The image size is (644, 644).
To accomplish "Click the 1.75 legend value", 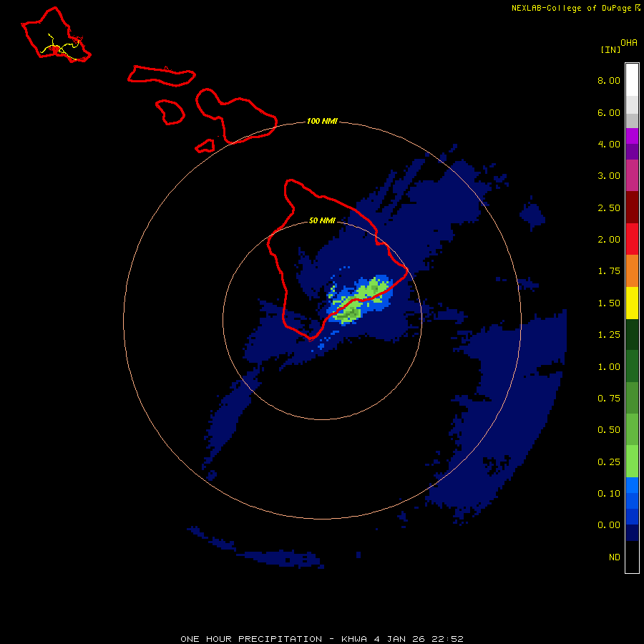I will point(609,271).
